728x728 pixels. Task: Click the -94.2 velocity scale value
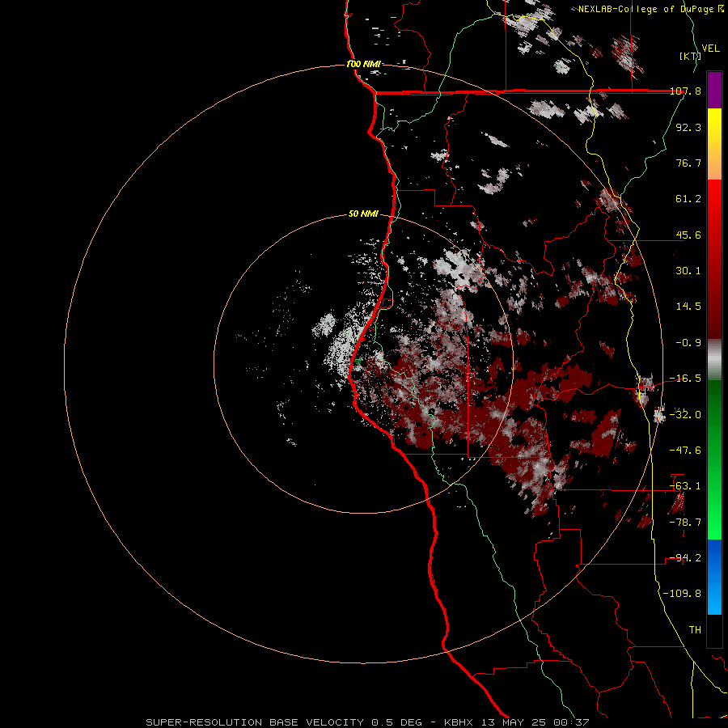click(x=685, y=558)
